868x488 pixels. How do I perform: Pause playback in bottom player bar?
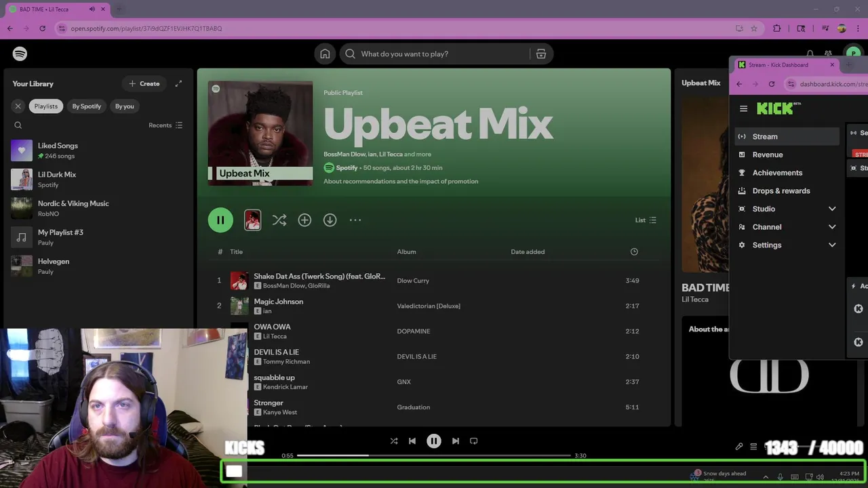(434, 441)
